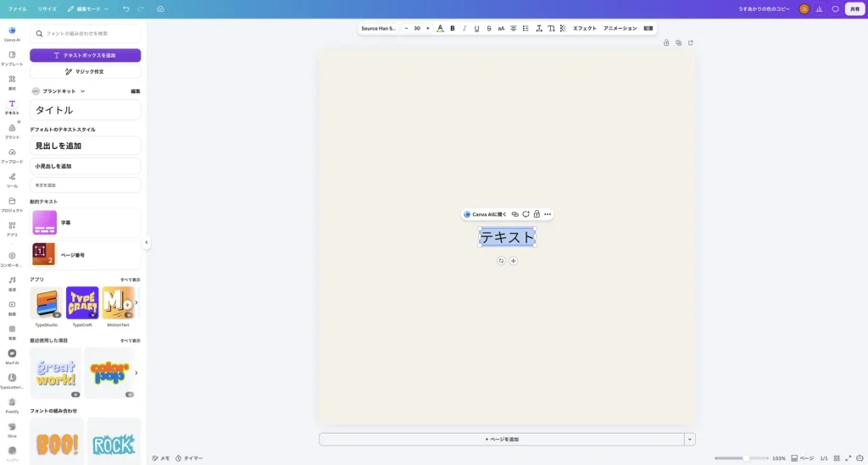
Task: Select the ページ番号 (page number) option
Action: click(86, 255)
